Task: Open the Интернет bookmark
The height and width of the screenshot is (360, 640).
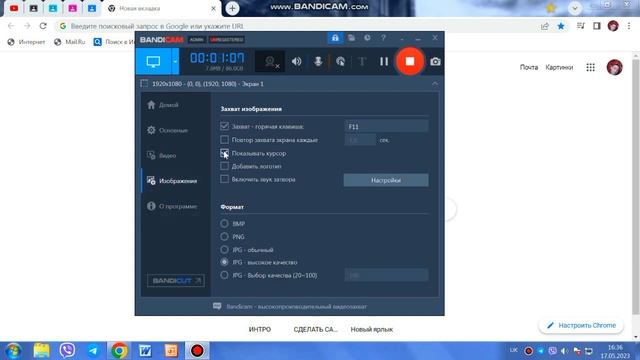Action: 27,42
